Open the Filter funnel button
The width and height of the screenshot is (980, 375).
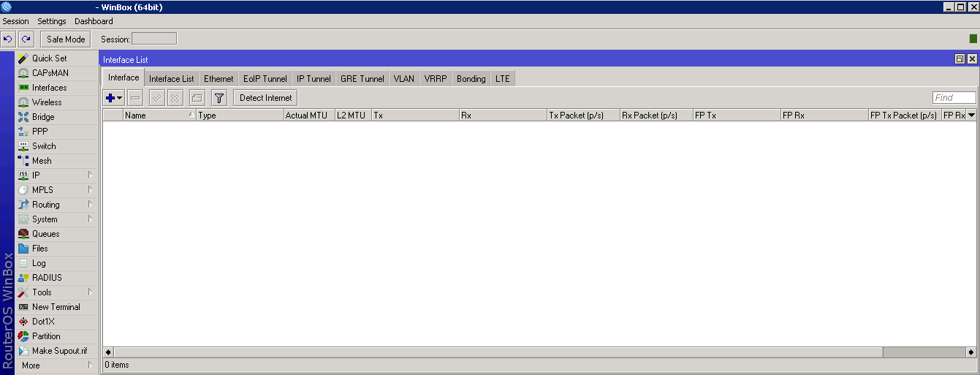click(219, 97)
